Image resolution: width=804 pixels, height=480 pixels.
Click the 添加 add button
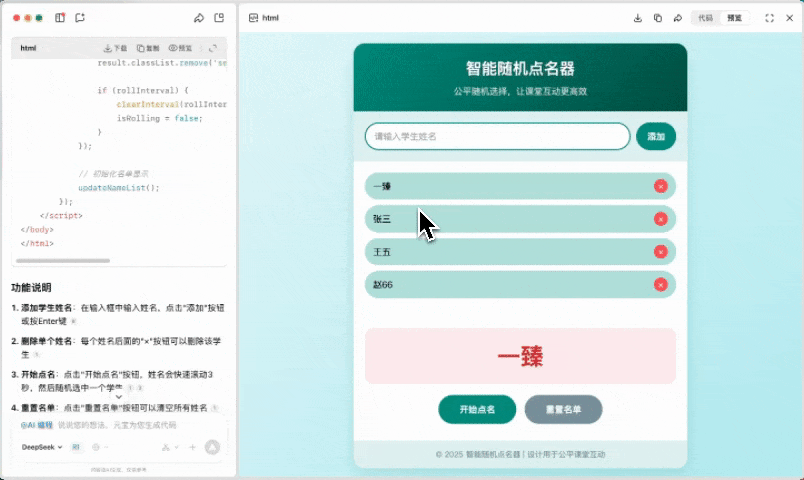pos(656,136)
